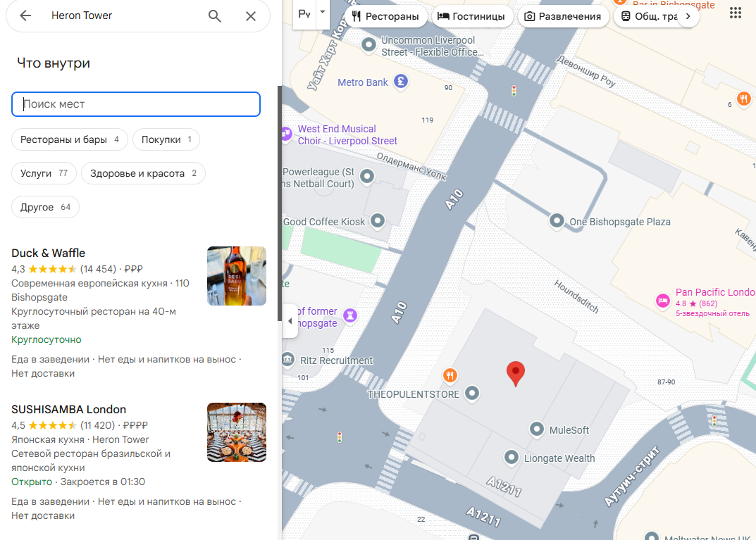This screenshot has width=756, height=540.
Task: Click the purple marker near Bishopsgate label
Action: coord(350,315)
